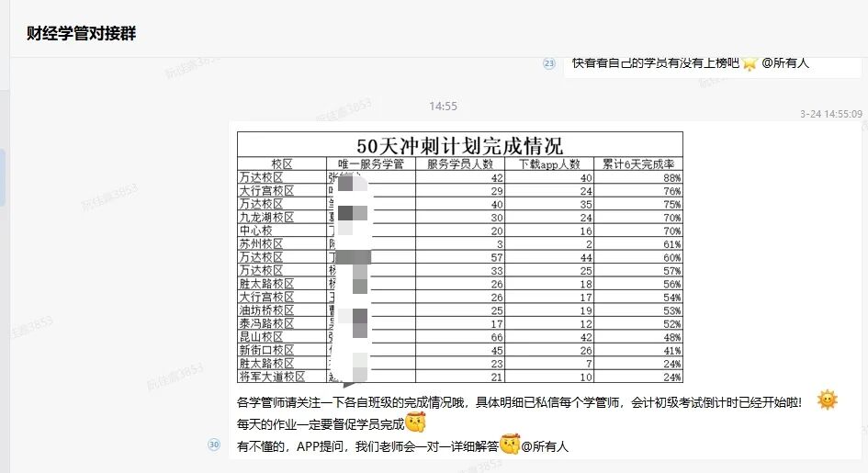This screenshot has width=868, height=473.
Task: Click 66 in the 昆山校区 row
Action: (460, 337)
